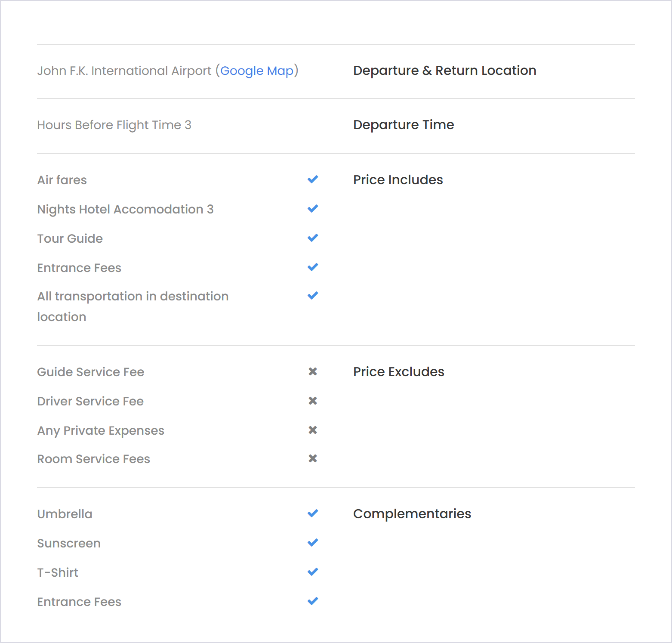Click the X icon beside Guide Service Fee
The image size is (672, 643).
click(313, 371)
